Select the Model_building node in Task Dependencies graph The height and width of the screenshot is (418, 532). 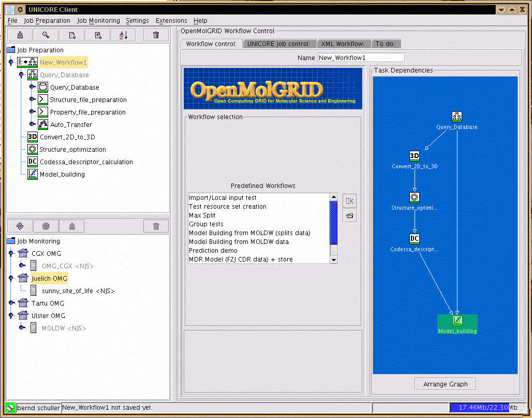[x=457, y=325]
